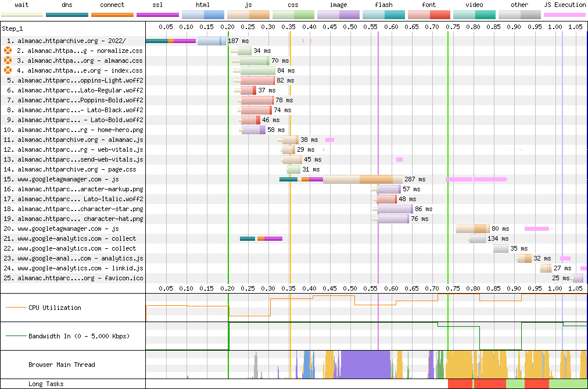
Task: Click the JS Execution legend swatch
Action: [564, 14]
